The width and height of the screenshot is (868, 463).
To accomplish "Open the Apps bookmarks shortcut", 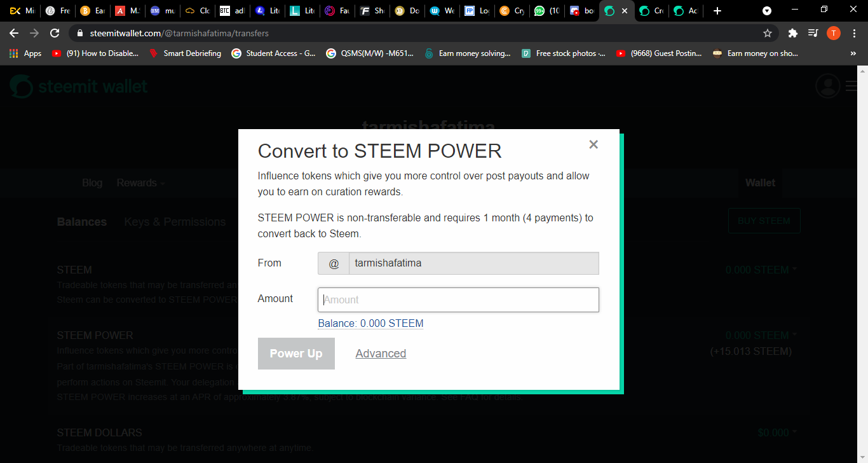I will click(x=25, y=53).
